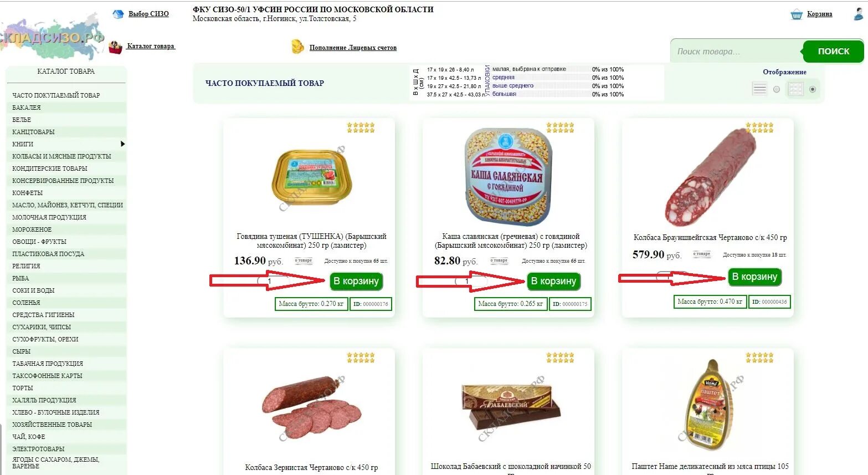Click the Выбор СИЗО building icon
Image resolution: width=868 pixels, height=475 pixels.
[x=118, y=14]
